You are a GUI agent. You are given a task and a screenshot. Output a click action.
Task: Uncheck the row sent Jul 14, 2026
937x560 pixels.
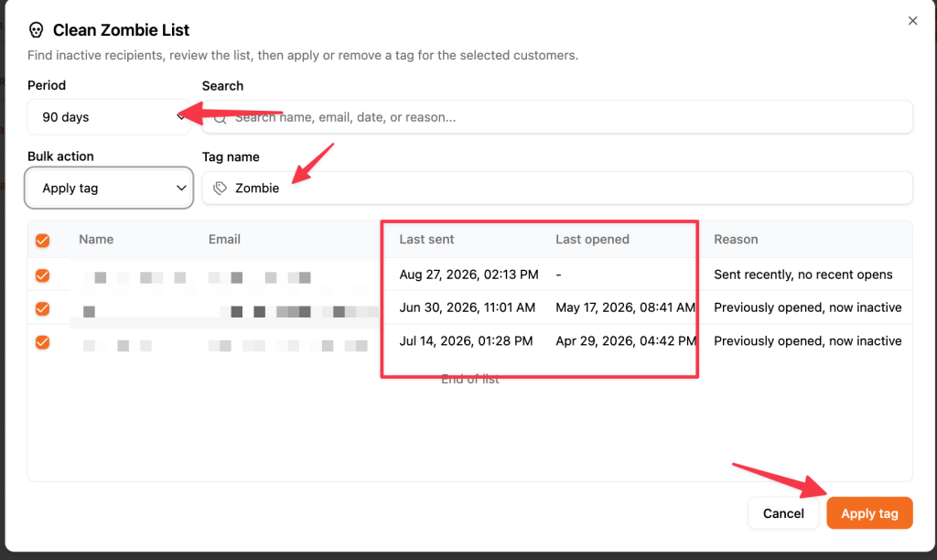coord(42,342)
